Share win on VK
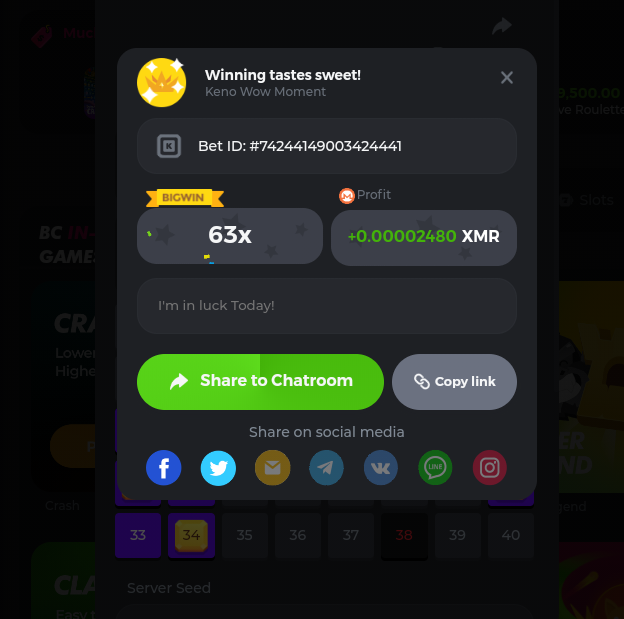The height and width of the screenshot is (619, 624). pyautogui.click(x=381, y=468)
